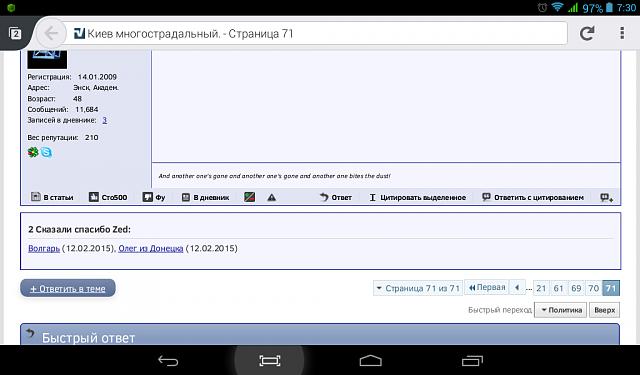This screenshot has width=640, height=375.
Task: Tap the Android screenshot capture button
Action: pos(269,361)
